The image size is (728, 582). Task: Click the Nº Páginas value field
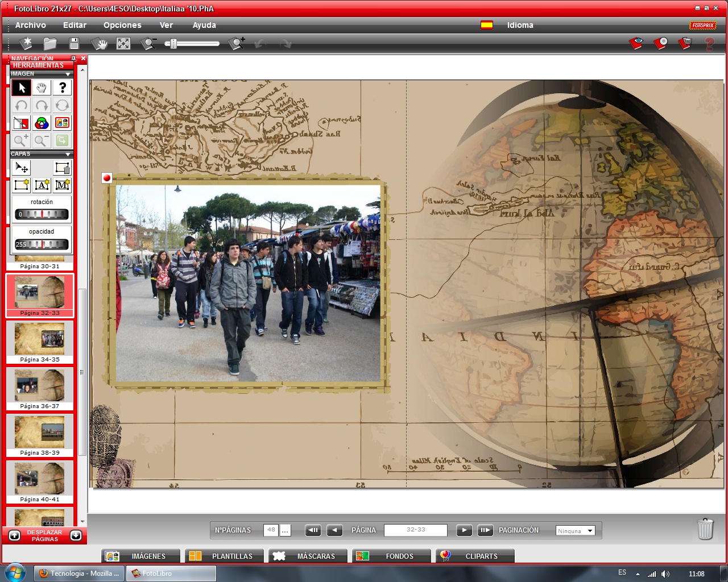click(271, 530)
